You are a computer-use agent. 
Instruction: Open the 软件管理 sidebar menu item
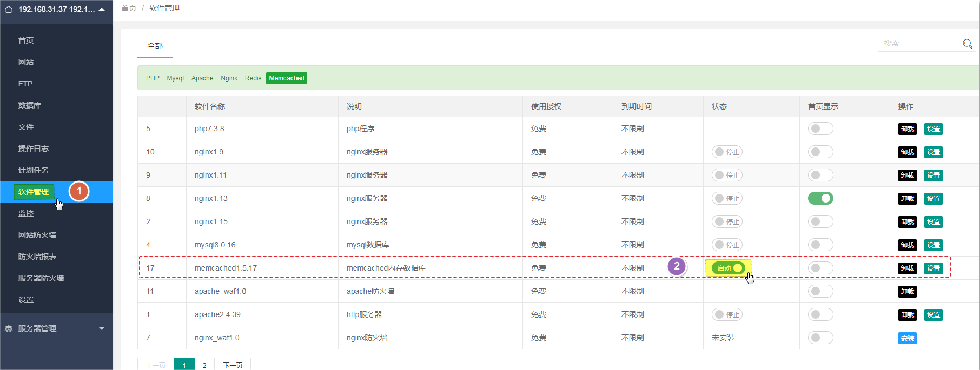(34, 192)
